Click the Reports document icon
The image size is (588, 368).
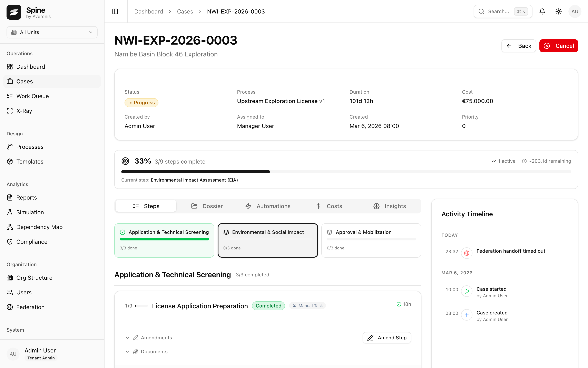click(x=10, y=197)
